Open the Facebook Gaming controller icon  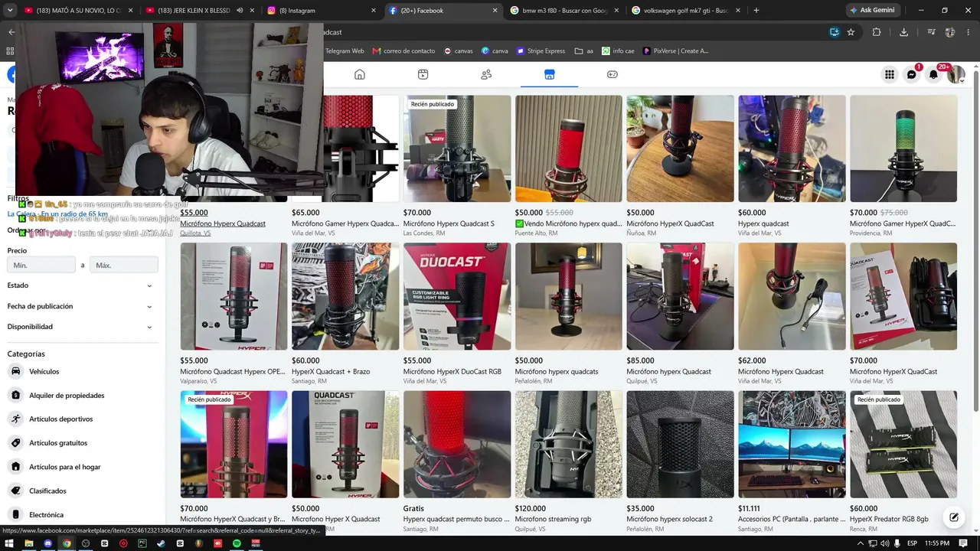[x=612, y=74]
